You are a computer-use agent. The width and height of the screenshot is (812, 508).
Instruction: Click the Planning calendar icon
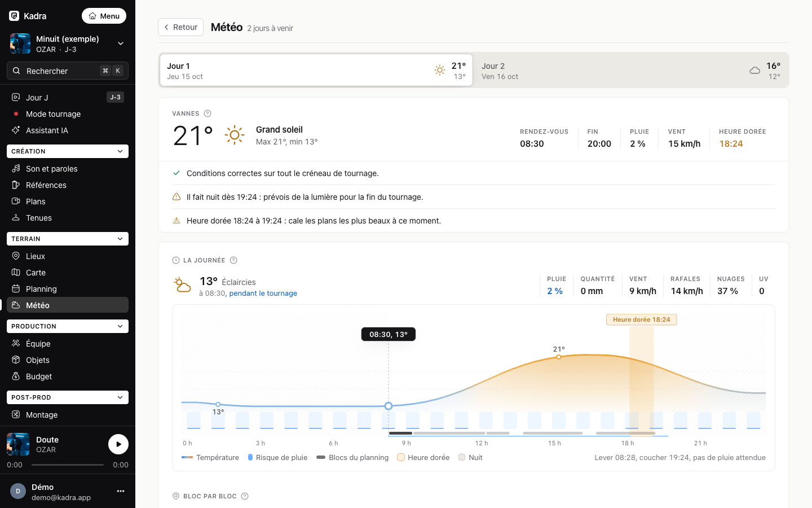[x=16, y=288]
